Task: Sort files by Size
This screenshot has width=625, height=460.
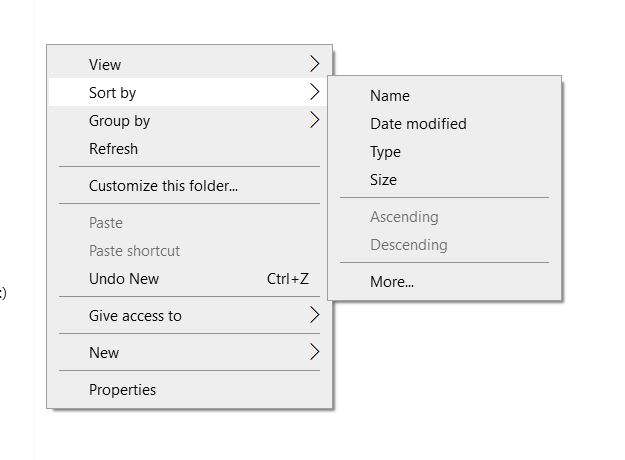Action: point(383,180)
